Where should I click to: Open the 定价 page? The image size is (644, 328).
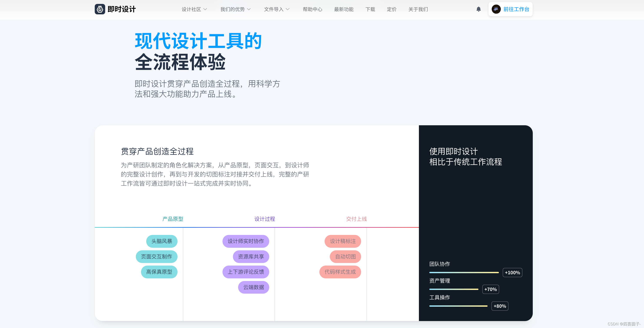pyautogui.click(x=392, y=9)
